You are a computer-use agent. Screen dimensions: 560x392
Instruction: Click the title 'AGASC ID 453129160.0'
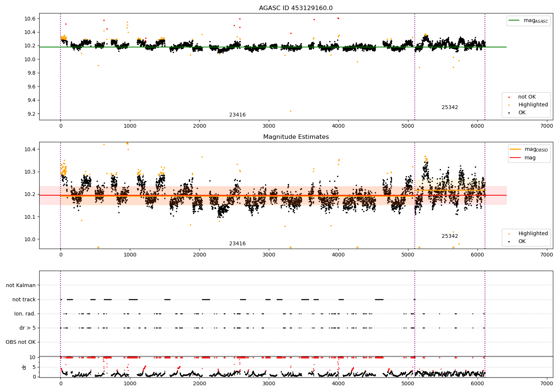coord(296,8)
